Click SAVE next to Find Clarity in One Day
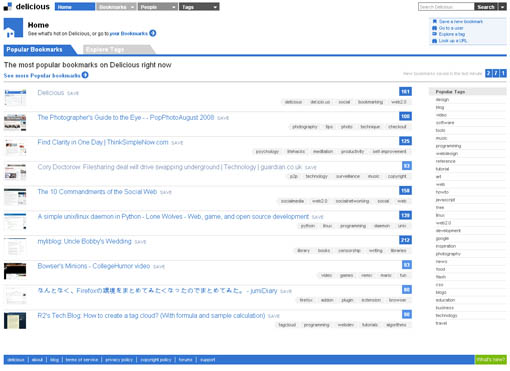 click(x=177, y=143)
